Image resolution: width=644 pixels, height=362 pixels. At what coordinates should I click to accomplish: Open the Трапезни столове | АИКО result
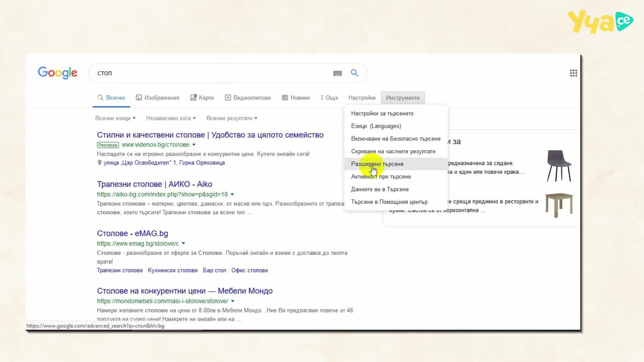pyautogui.click(x=155, y=184)
